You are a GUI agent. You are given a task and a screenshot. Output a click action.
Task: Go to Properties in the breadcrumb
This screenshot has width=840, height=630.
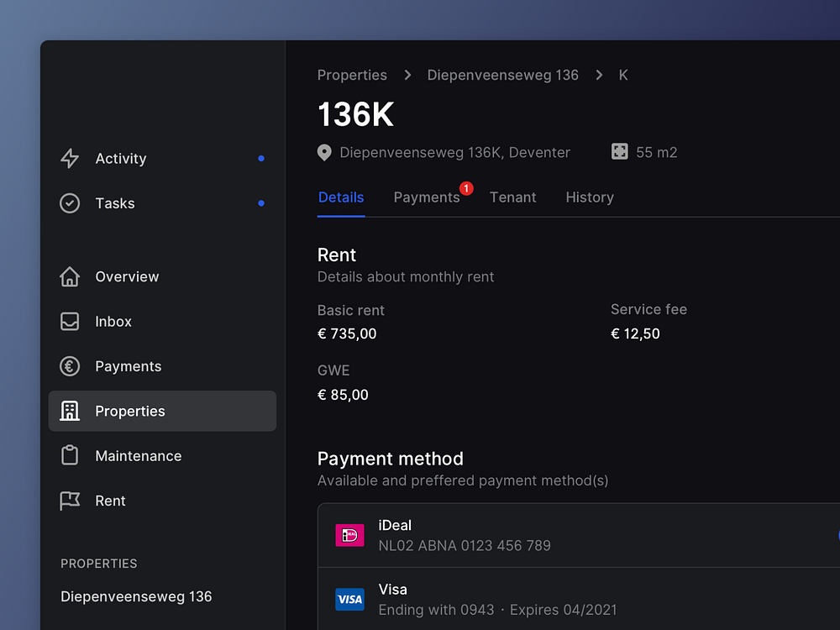(x=352, y=75)
